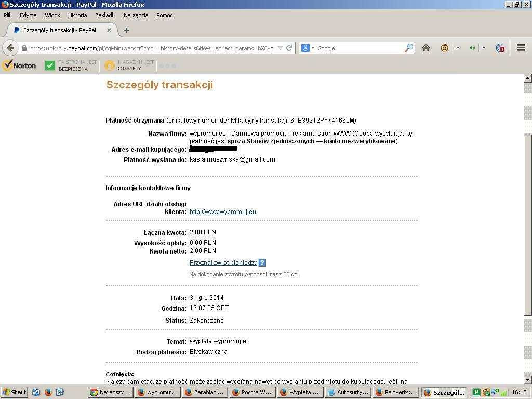
Task: Go to the Firefox home page icon
Action: click(x=426, y=48)
